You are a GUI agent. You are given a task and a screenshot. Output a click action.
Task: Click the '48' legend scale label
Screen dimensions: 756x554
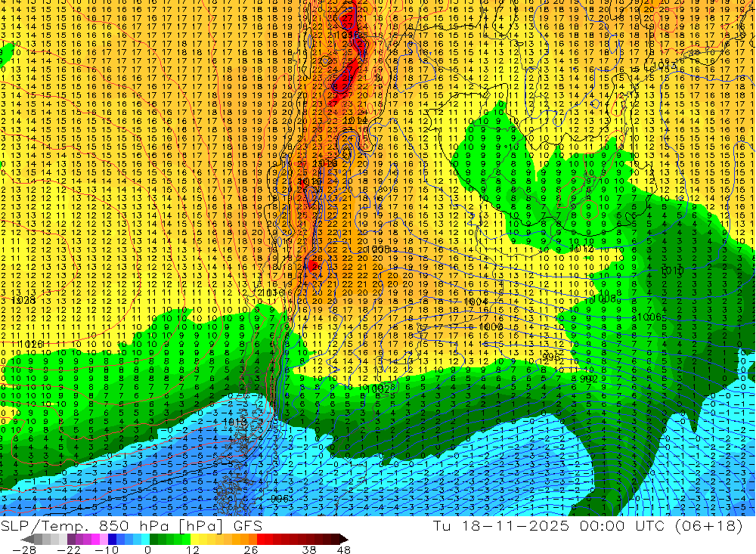click(x=343, y=549)
